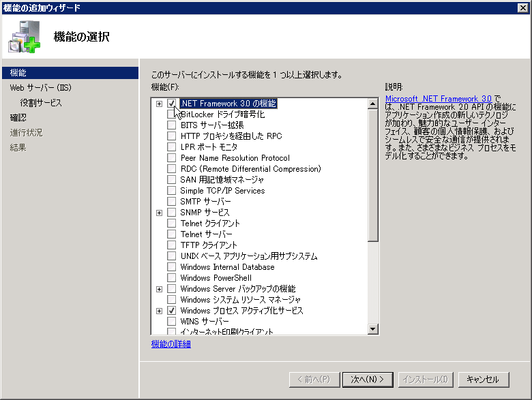Click the wizard server-plus header icon
Screen dimensions: 532x400
(x=24, y=37)
